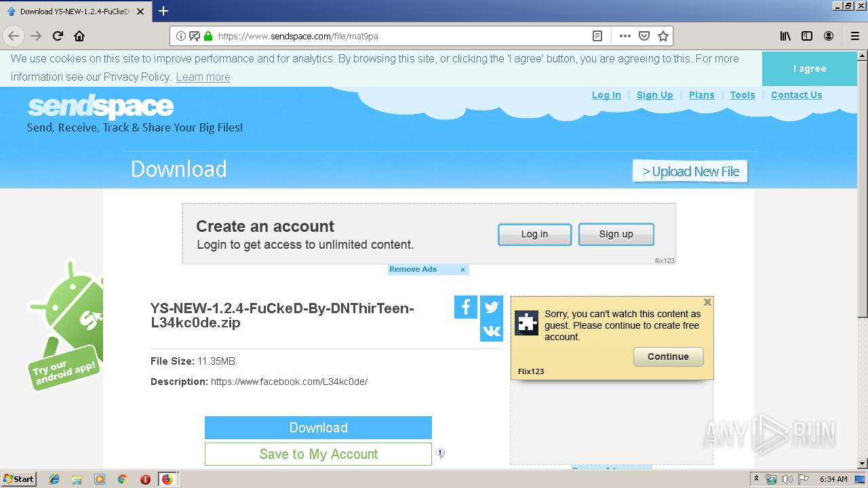Image resolution: width=868 pixels, height=488 pixels.
Task: Show hidden system tray icons
Action: point(756,479)
